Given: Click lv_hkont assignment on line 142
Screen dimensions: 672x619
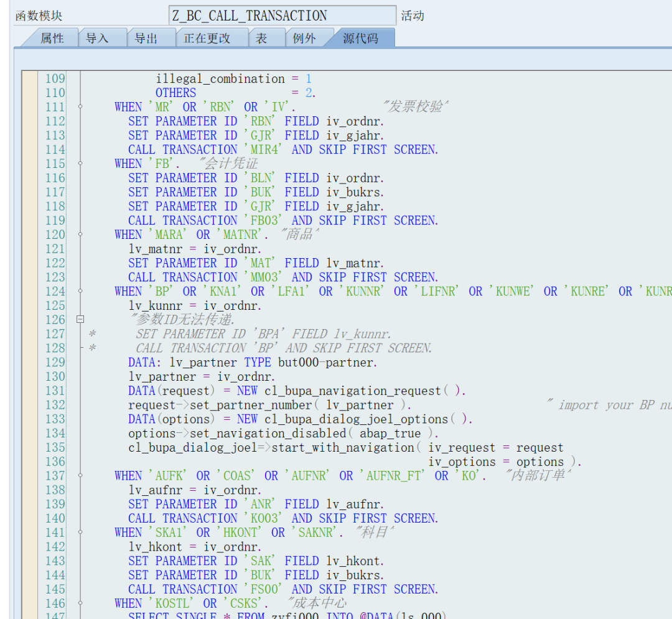Looking at the screenshot, I should pyautogui.click(x=195, y=547).
